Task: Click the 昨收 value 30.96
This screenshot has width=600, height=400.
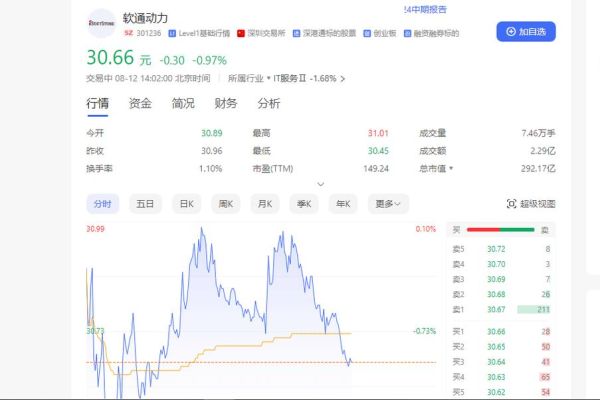Action: (x=212, y=151)
